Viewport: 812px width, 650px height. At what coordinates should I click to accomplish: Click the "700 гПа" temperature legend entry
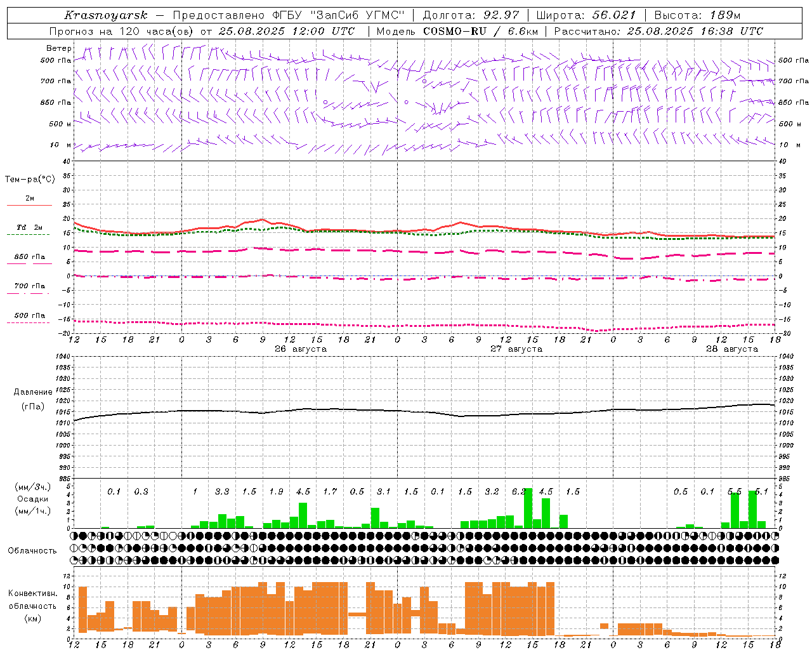[x=29, y=286]
